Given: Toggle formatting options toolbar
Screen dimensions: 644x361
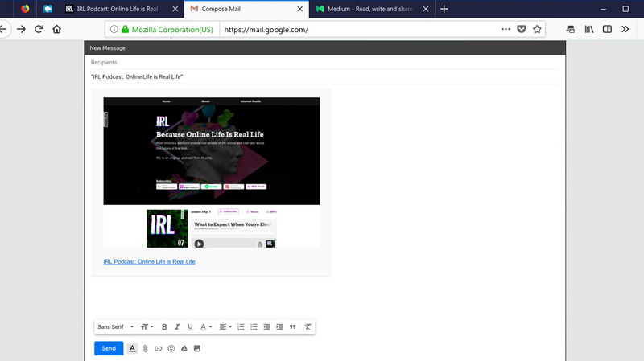Looking at the screenshot, I should coord(132,348).
